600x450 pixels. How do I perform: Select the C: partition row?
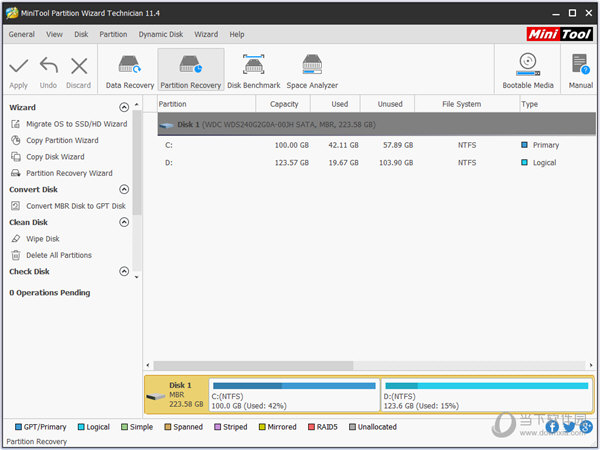click(377, 145)
